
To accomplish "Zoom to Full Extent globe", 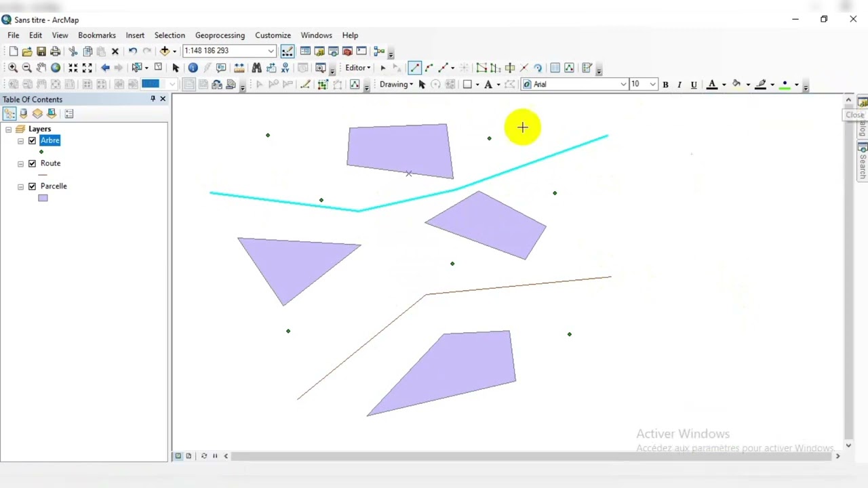I will [56, 68].
